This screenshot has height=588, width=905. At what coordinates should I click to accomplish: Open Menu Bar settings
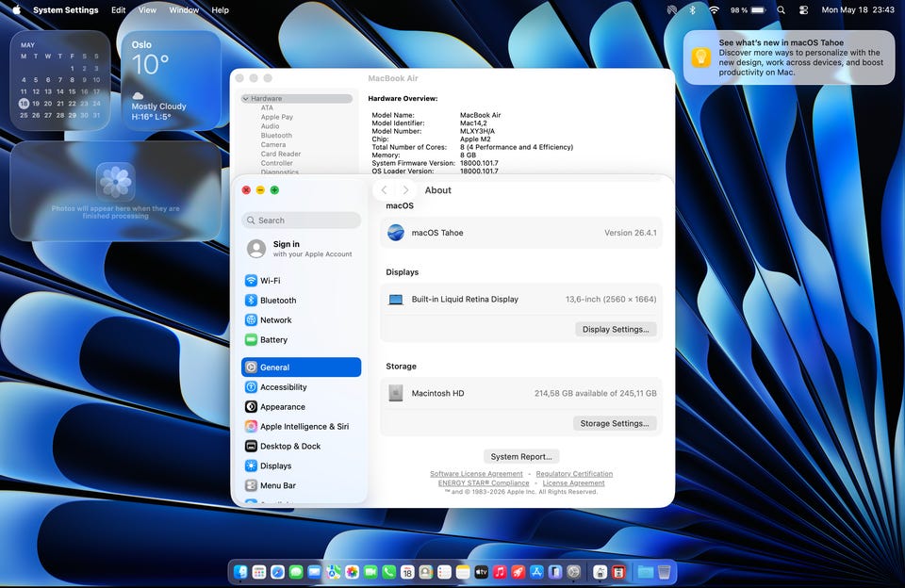click(x=302, y=485)
